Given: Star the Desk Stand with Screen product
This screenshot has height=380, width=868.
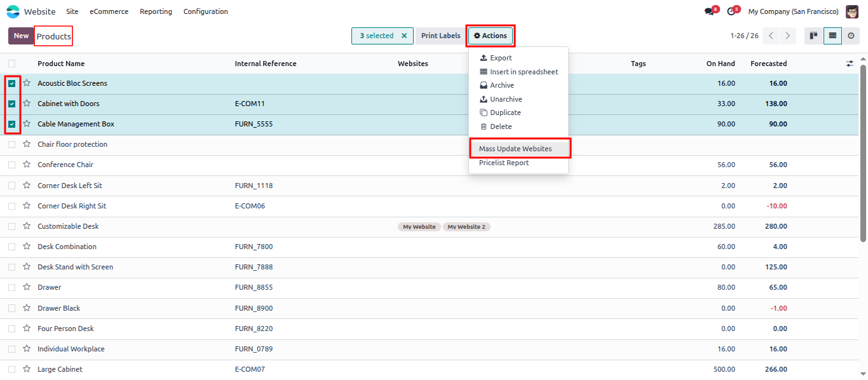Looking at the screenshot, I should 27,267.
